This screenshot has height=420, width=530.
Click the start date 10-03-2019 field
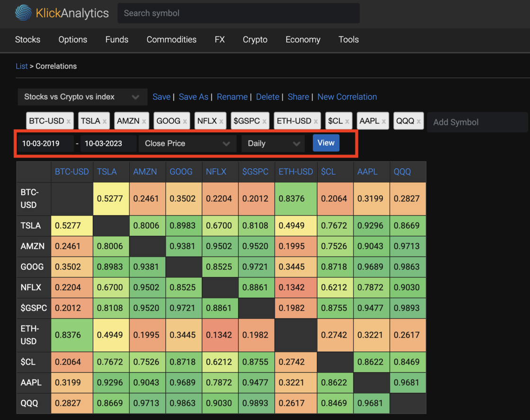[45, 143]
